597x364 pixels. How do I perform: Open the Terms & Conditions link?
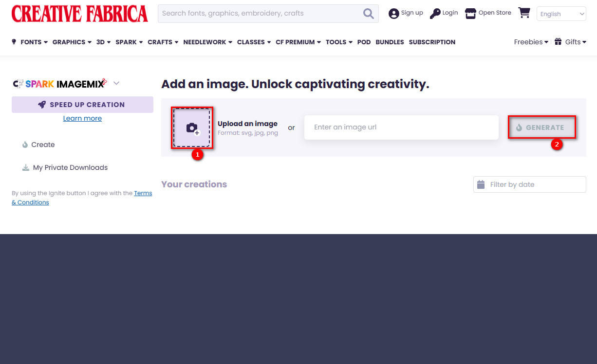click(x=82, y=198)
